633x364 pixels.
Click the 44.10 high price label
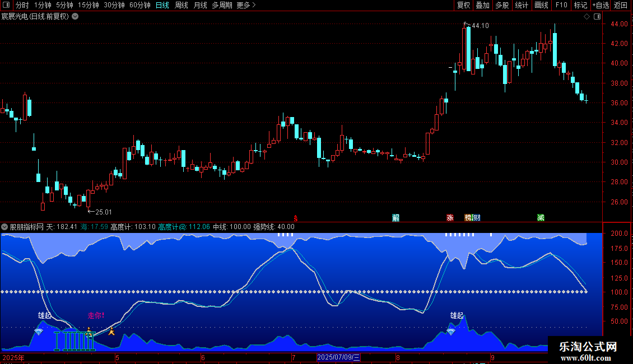click(x=480, y=26)
